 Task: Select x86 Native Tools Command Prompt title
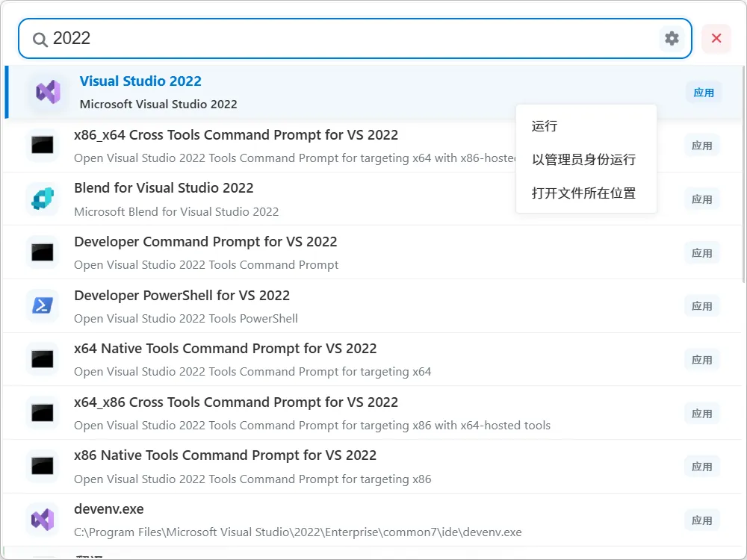[x=226, y=455]
